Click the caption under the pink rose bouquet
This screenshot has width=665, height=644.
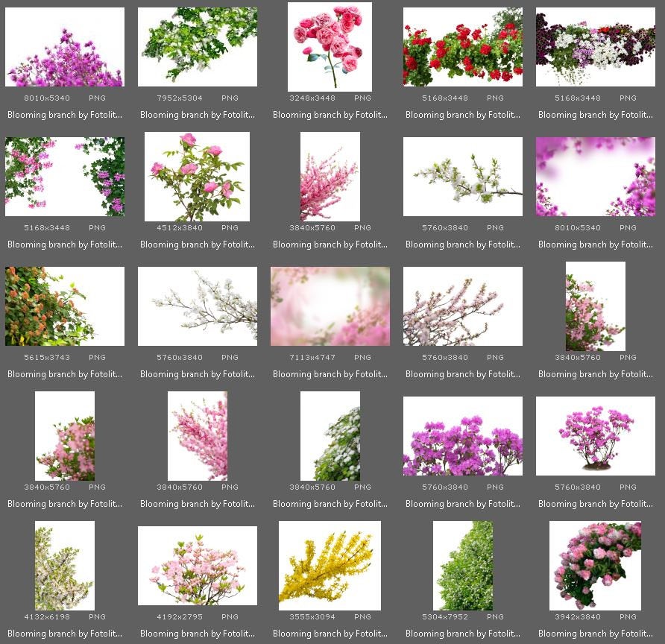click(330, 115)
